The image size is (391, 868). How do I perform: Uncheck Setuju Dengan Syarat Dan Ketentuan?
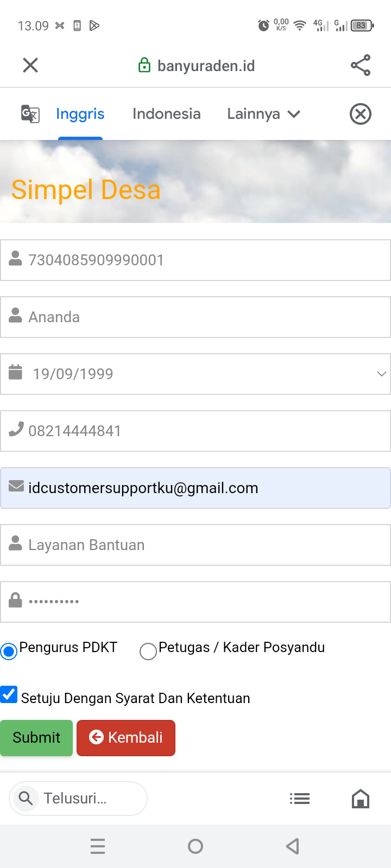9,694
